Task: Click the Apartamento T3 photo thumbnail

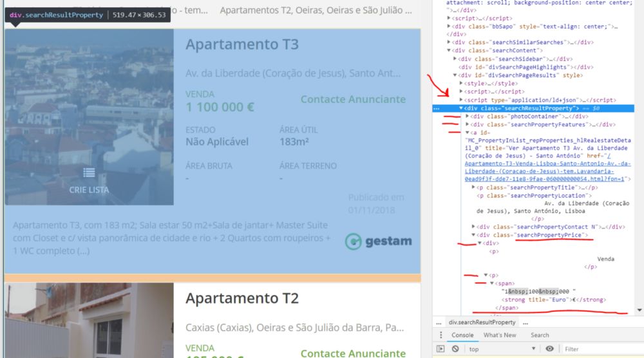Action: click(x=89, y=117)
